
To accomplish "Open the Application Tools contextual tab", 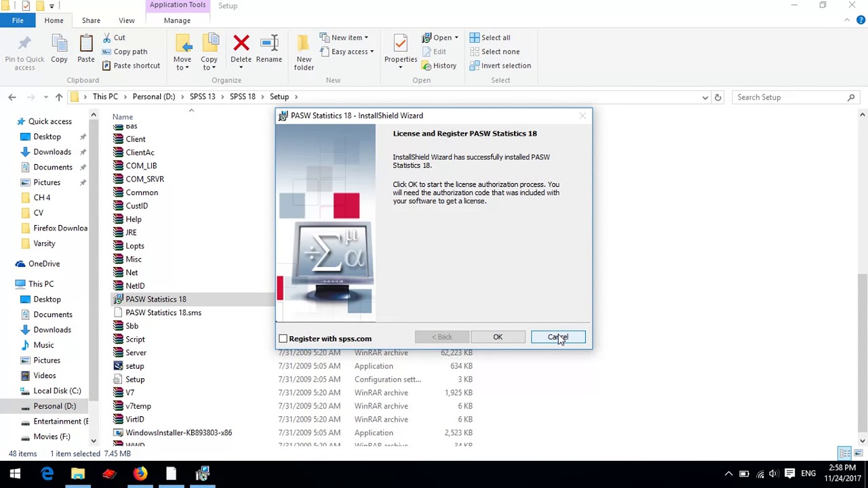I will coord(178,5).
